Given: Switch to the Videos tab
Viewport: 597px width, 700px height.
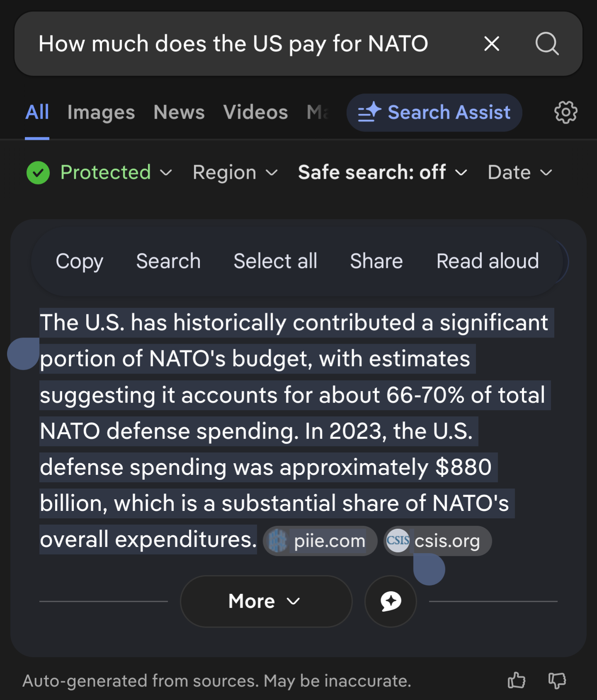Looking at the screenshot, I should click(x=255, y=112).
